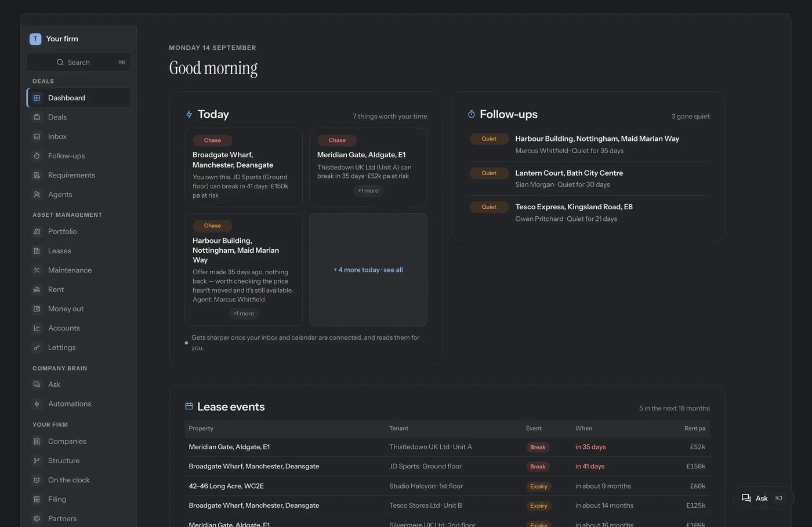The height and width of the screenshot is (527, 812).
Task: Select the Thistledown UK Ltd · Unit A cell
Action: (x=430, y=447)
